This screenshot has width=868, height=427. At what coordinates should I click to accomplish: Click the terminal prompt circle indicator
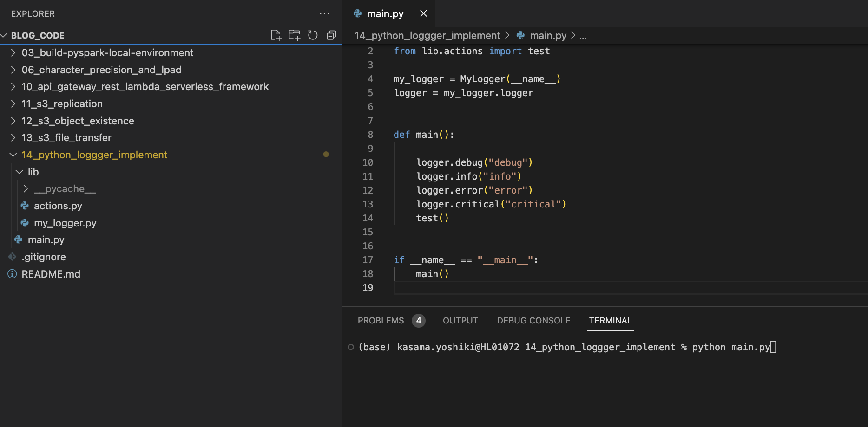tap(351, 347)
